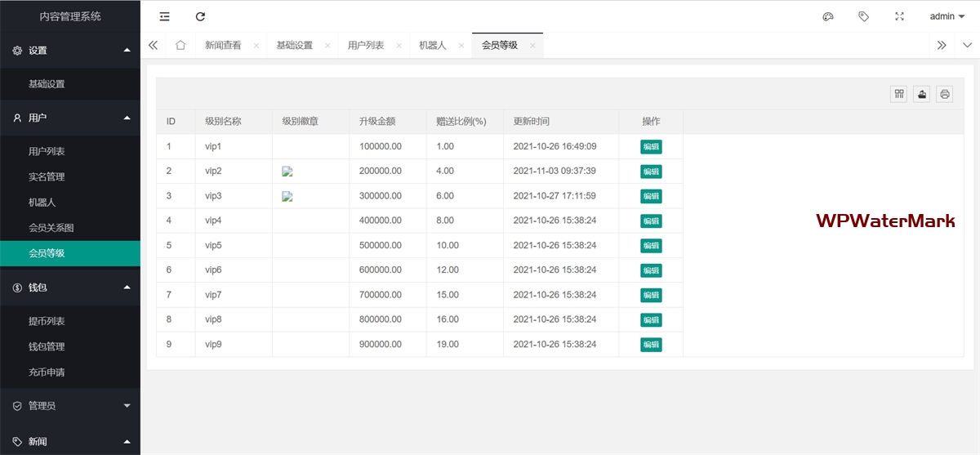Click the vip2 badge image thumbnail
Viewport: 980px width, 455px height.
(287, 172)
